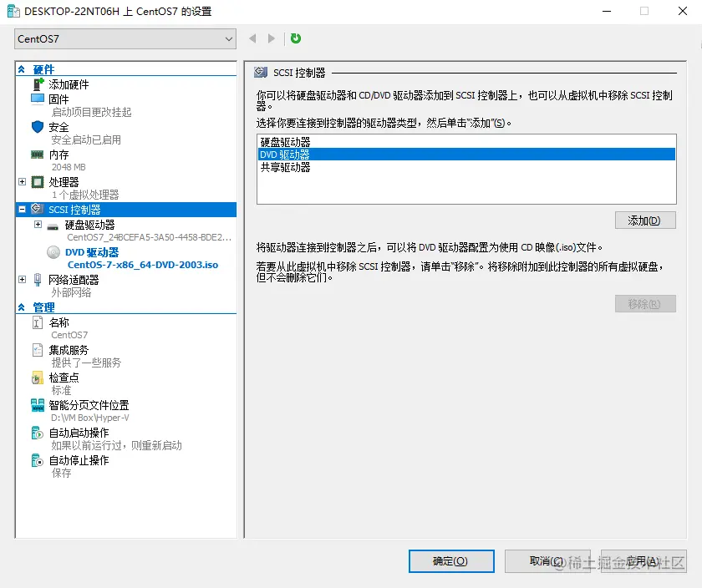
Task: Click the 确定 OK button
Action: [451, 561]
